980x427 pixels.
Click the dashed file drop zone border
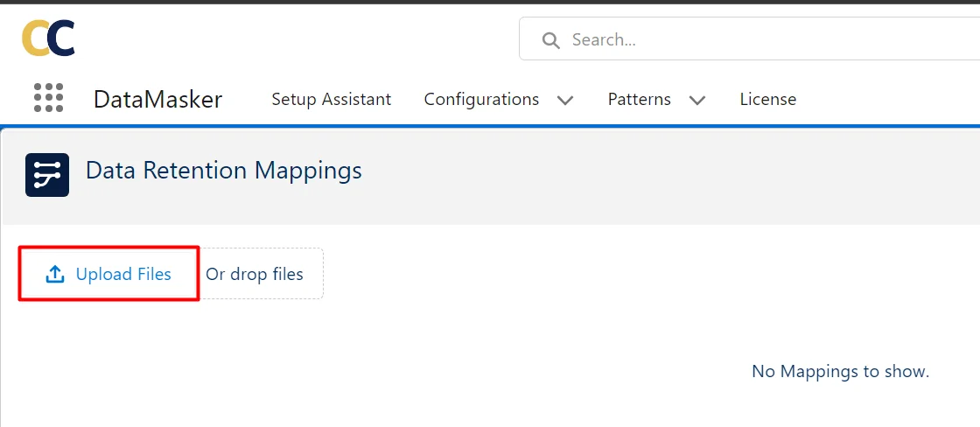(x=323, y=274)
